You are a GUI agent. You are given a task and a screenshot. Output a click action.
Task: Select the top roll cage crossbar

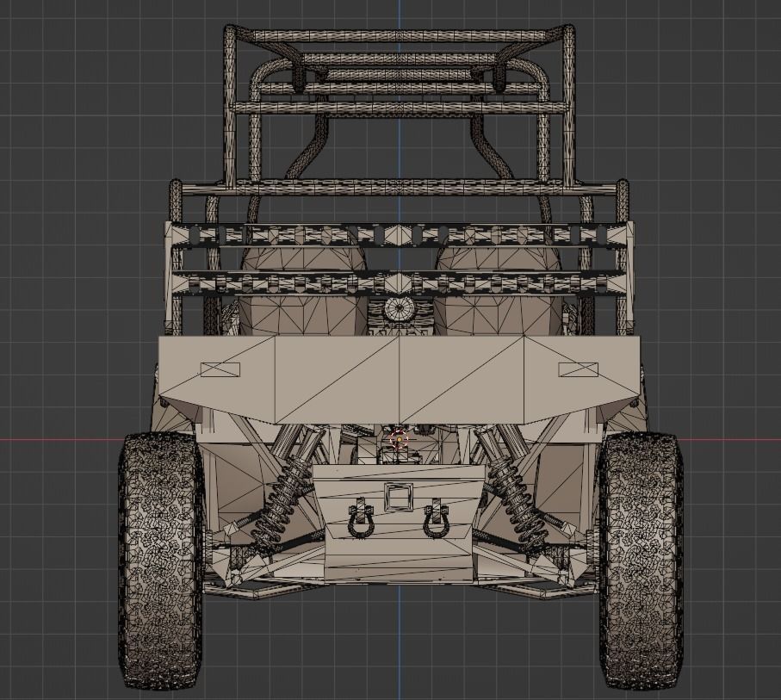click(x=399, y=36)
